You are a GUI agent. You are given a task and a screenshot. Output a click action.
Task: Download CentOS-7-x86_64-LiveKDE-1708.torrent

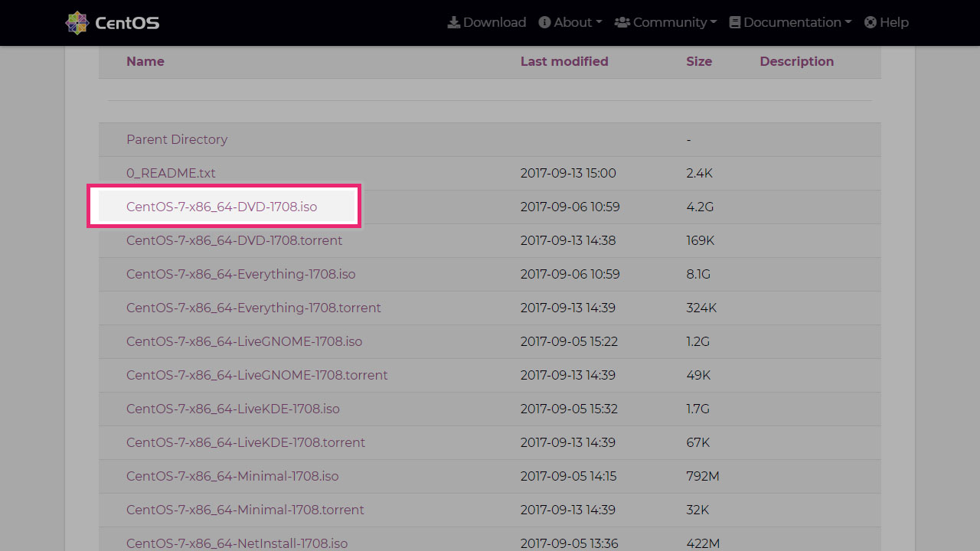(246, 442)
